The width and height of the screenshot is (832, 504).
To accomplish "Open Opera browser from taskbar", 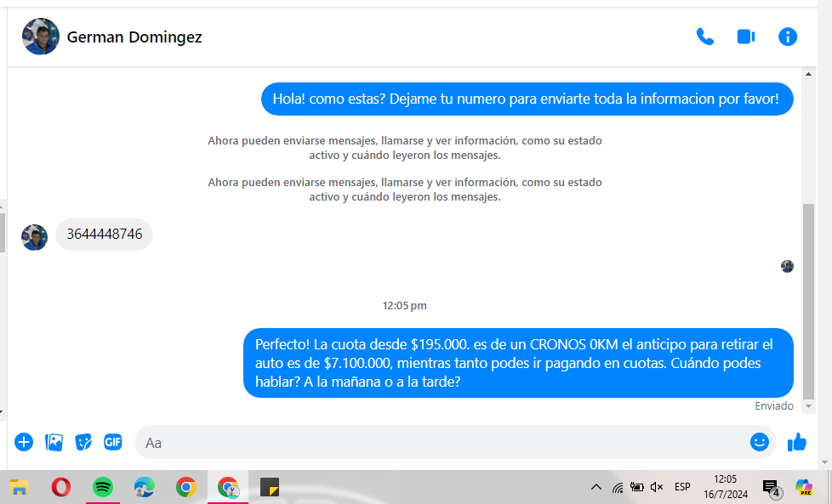I will click(x=60, y=487).
